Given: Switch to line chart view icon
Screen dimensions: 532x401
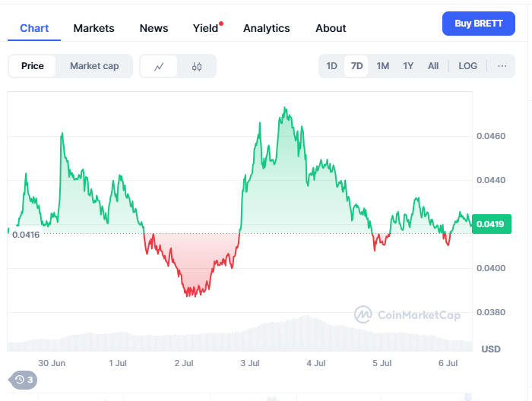Looking at the screenshot, I should 159,66.
